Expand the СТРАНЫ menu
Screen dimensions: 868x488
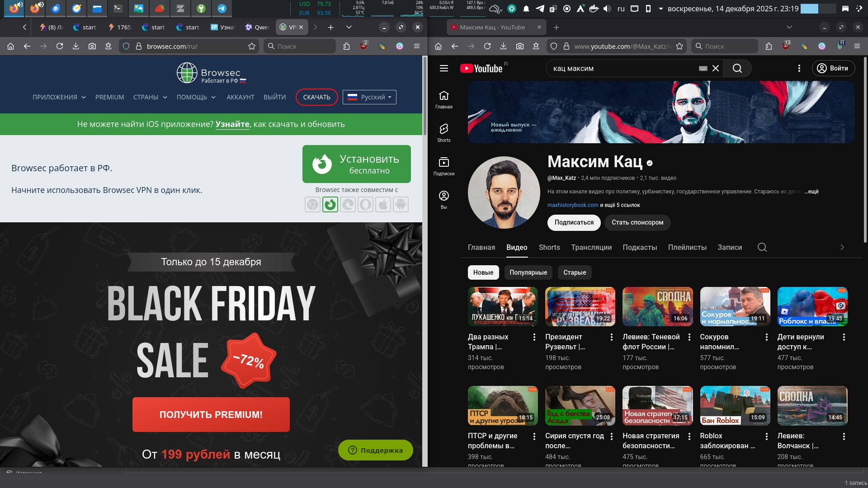(150, 97)
